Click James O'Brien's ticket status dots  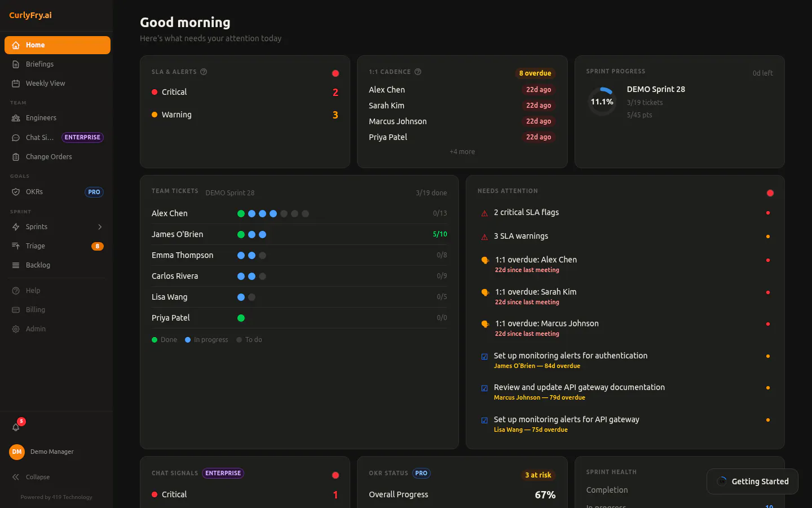pos(251,235)
